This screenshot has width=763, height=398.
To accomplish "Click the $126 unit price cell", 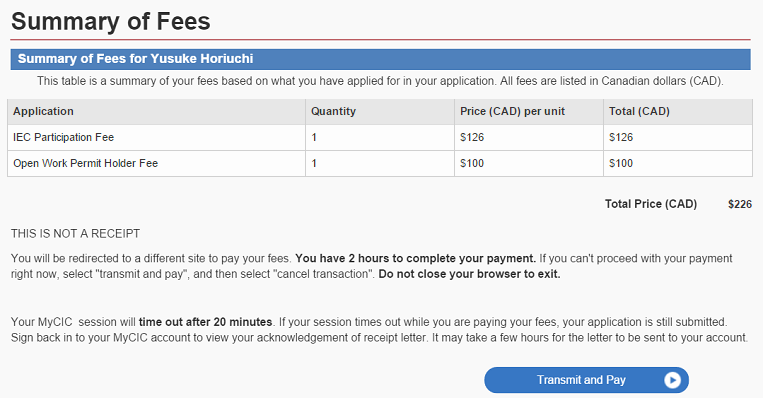I will [528, 137].
